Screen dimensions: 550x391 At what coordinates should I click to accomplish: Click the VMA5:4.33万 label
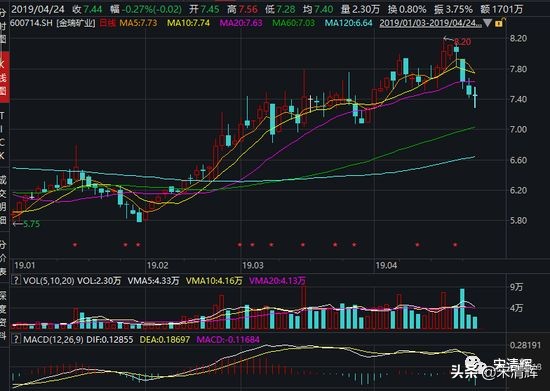(153, 281)
